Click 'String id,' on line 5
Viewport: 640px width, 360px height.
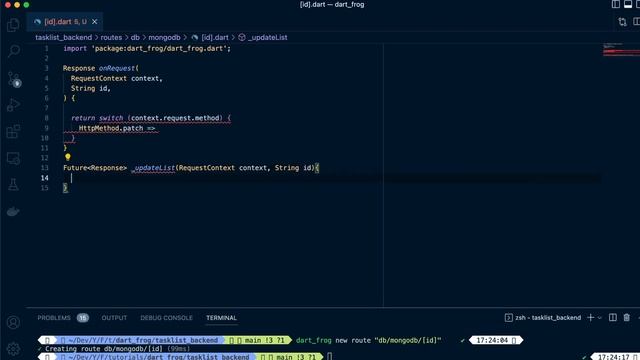click(91, 88)
